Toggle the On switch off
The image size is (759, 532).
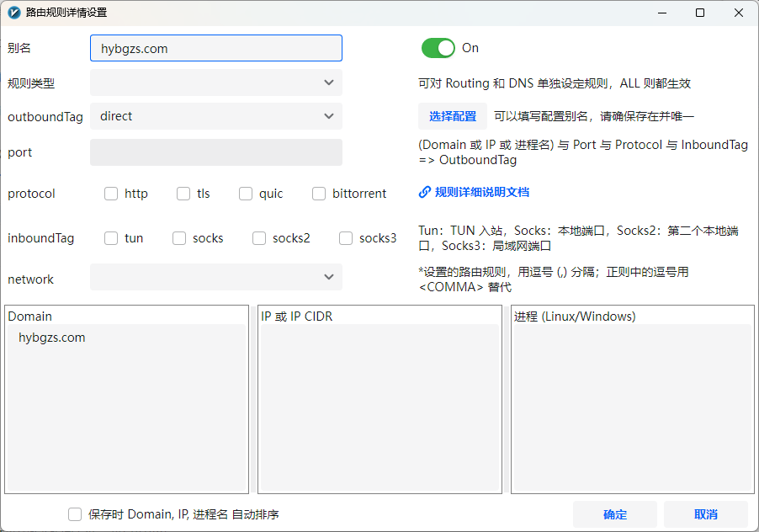(438, 48)
